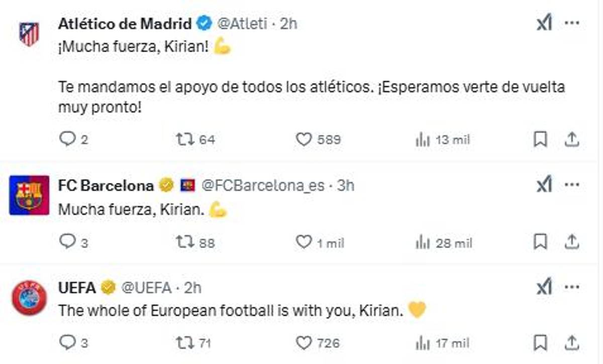This screenshot has width=603, height=364.
Task: Share the Atlético de Madrid tweet
Action: [572, 139]
